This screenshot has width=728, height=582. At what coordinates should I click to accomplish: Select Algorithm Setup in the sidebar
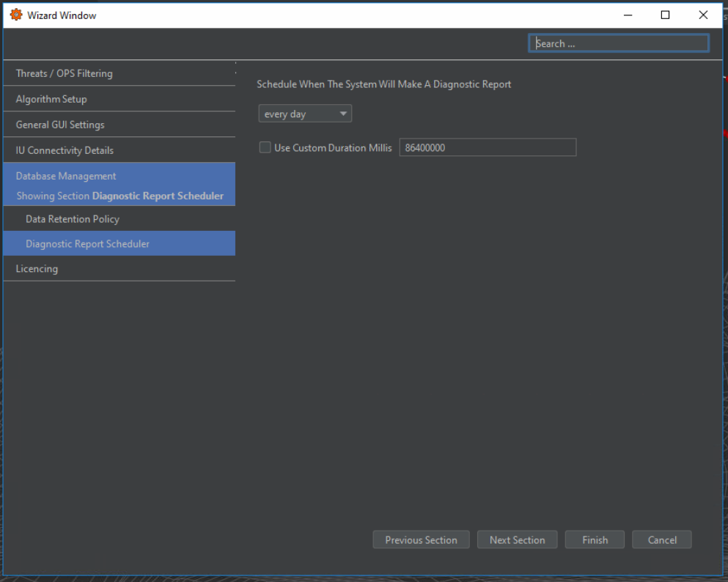[x=119, y=99]
